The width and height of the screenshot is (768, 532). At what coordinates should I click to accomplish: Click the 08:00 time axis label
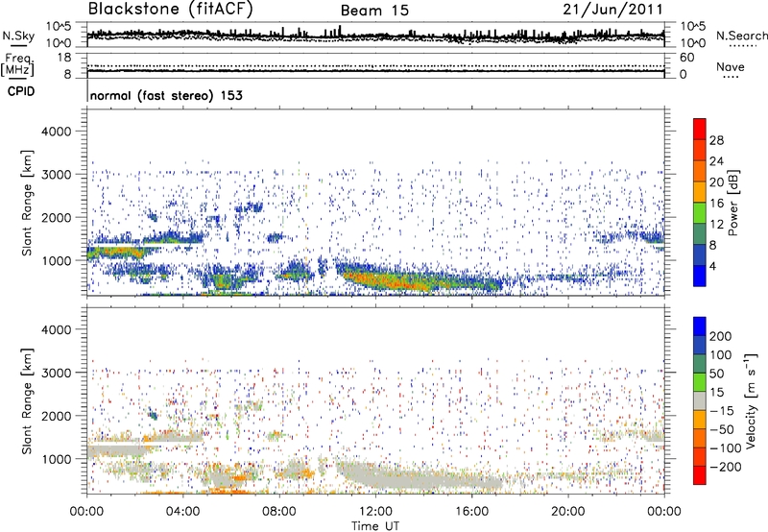pyautogui.click(x=279, y=512)
